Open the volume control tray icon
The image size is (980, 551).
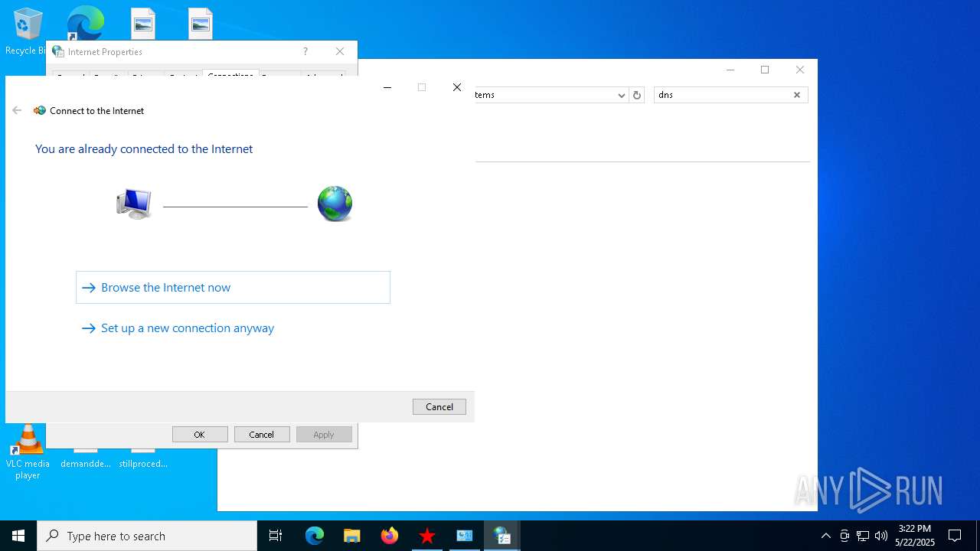point(881,536)
